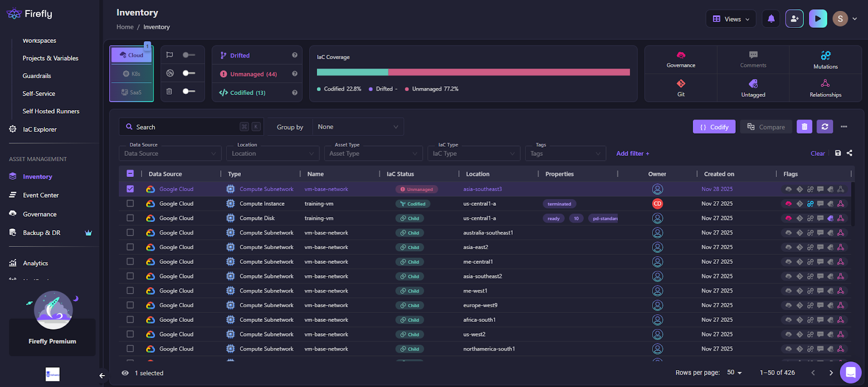Click the Compare button
This screenshot has width=868, height=387.
click(766, 126)
